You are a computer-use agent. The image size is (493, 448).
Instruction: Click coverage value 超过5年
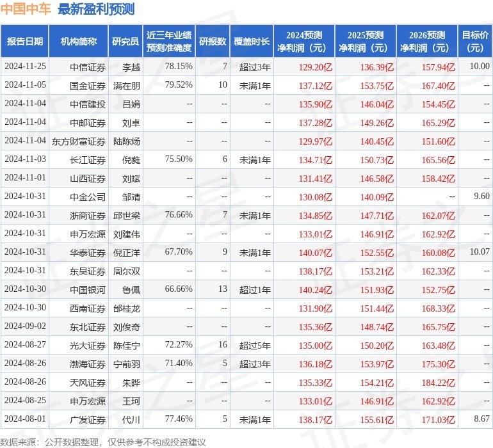pos(255,345)
